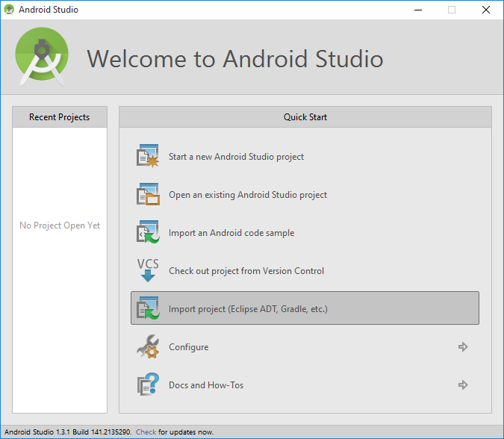
Task: Click the new project icon with orange starburst
Action: pyautogui.click(x=148, y=156)
